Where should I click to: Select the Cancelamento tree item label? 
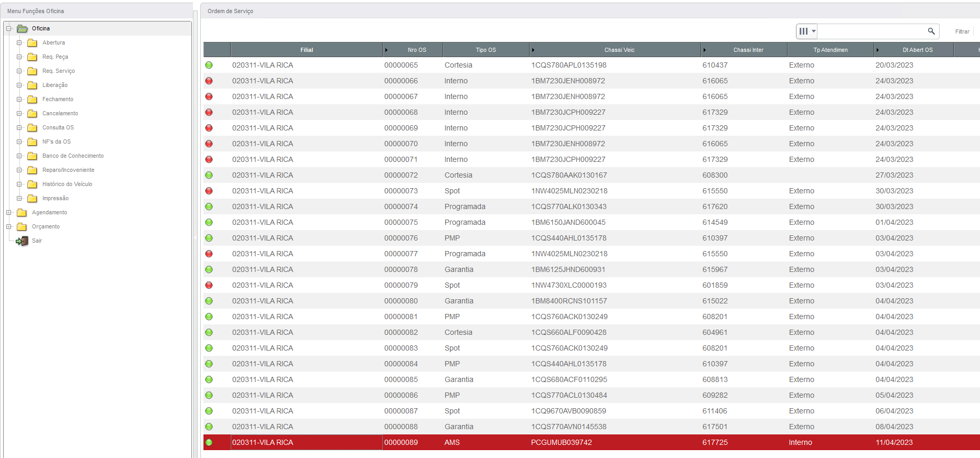pyautogui.click(x=60, y=114)
